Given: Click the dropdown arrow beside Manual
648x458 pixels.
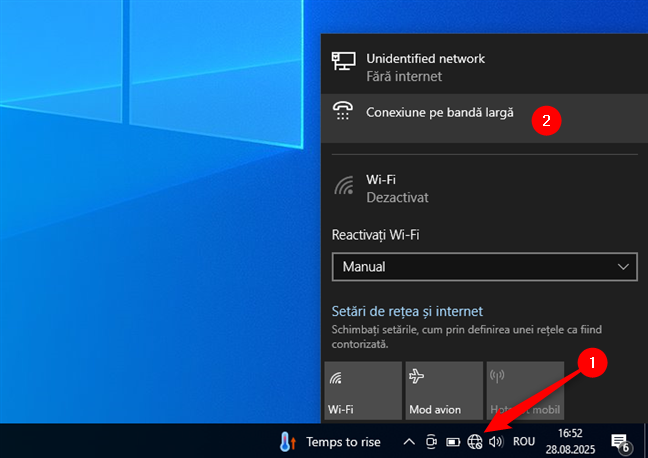Looking at the screenshot, I should coord(625,267).
